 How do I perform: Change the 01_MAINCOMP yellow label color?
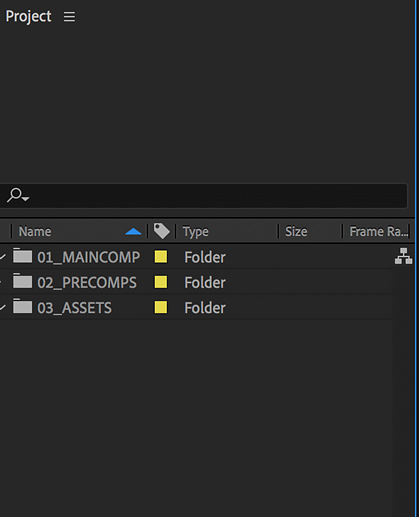pos(161,257)
